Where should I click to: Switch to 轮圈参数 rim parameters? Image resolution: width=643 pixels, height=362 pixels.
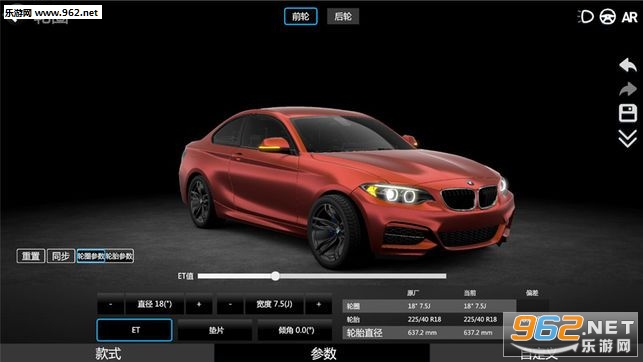tap(91, 256)
